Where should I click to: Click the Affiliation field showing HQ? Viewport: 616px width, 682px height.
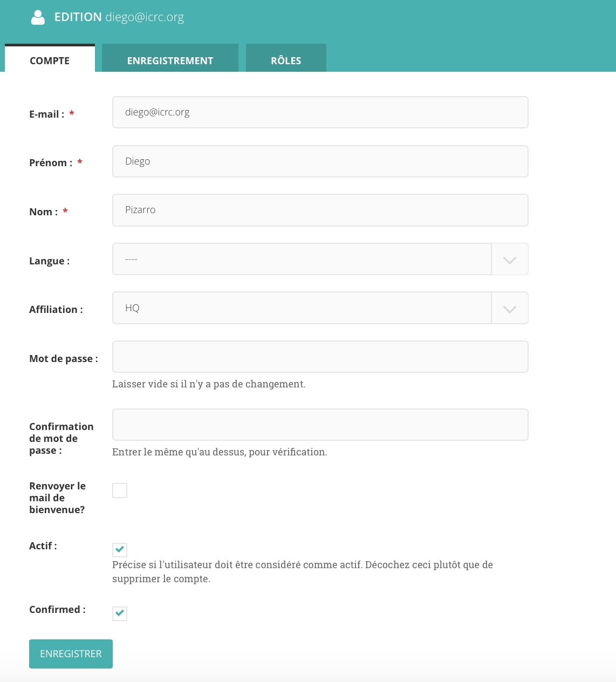pos(302,308)
